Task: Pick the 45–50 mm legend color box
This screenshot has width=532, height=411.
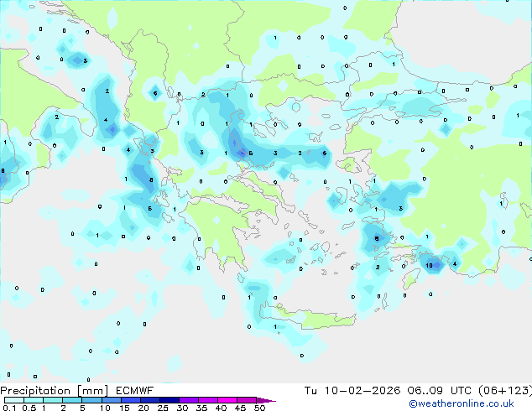Action: tap(247, 400)
